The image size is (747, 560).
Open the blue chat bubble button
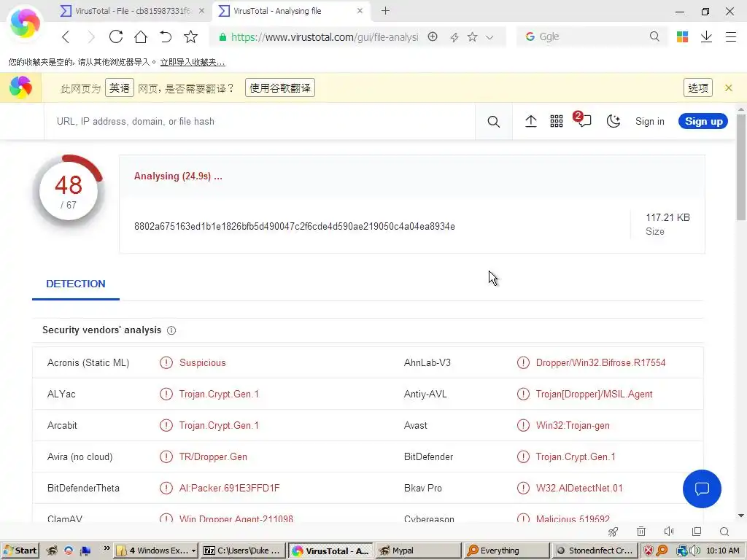[x=702, y=489]
